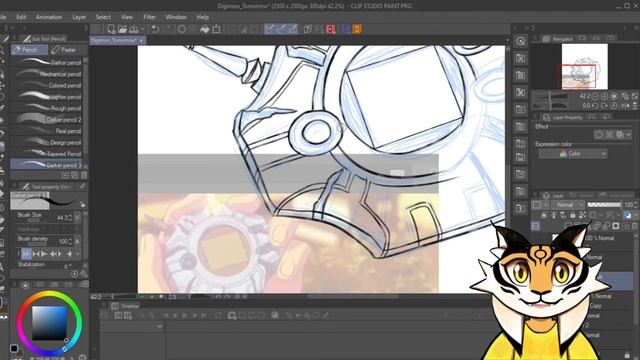The height and width of the screenshot is (360, 640).
Task: Select the Real pencil brush
Action: tap(46, 131)
